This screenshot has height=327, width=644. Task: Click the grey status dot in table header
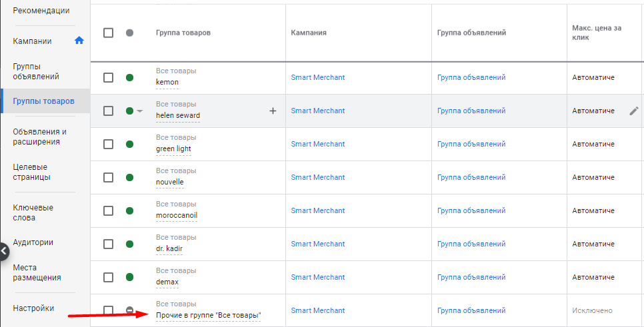point(129,33)
